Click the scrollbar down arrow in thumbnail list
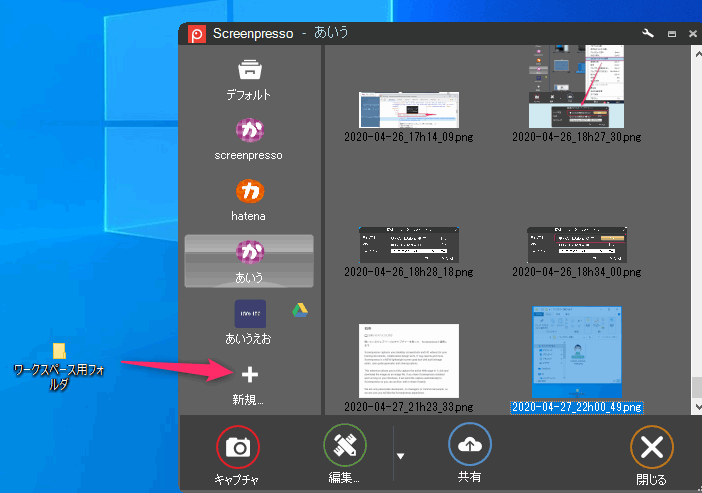Image resolution: width=702 pixels, height=493 pixels. 698,407
